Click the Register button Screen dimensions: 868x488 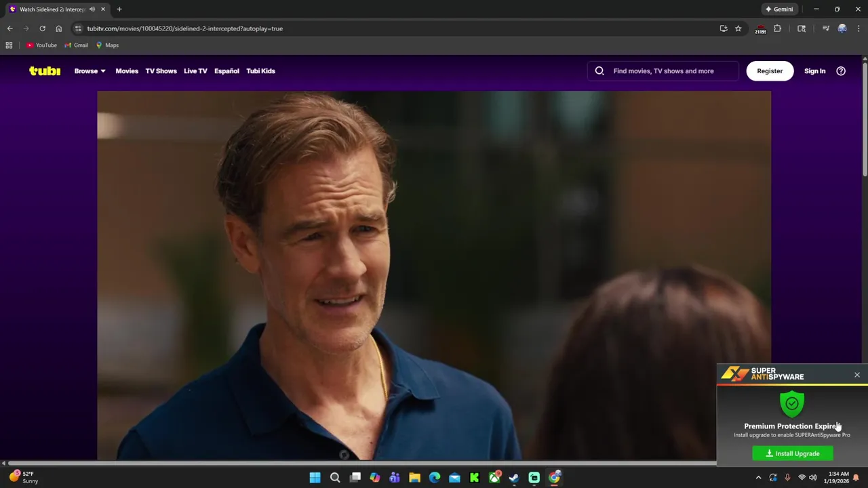coord(770,70)
